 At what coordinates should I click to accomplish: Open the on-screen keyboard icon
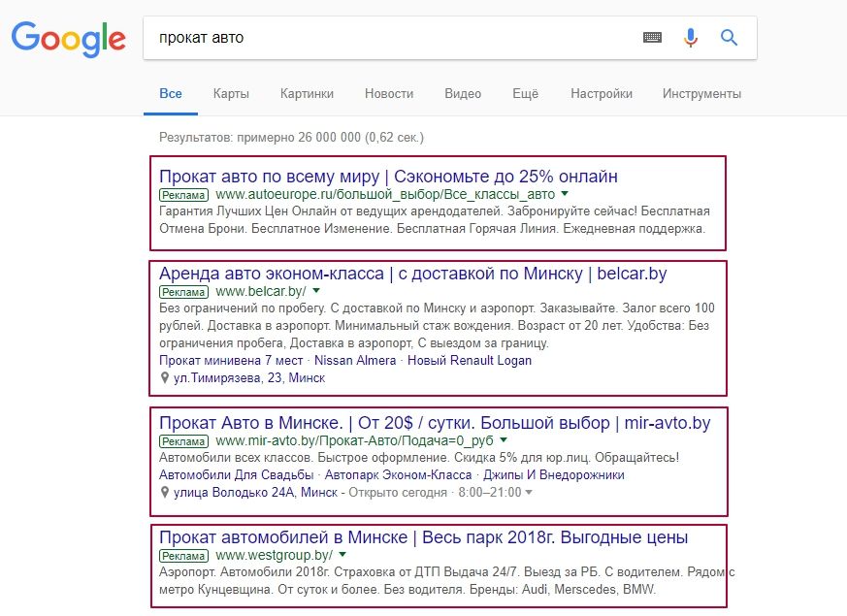[x=653, y=37]
